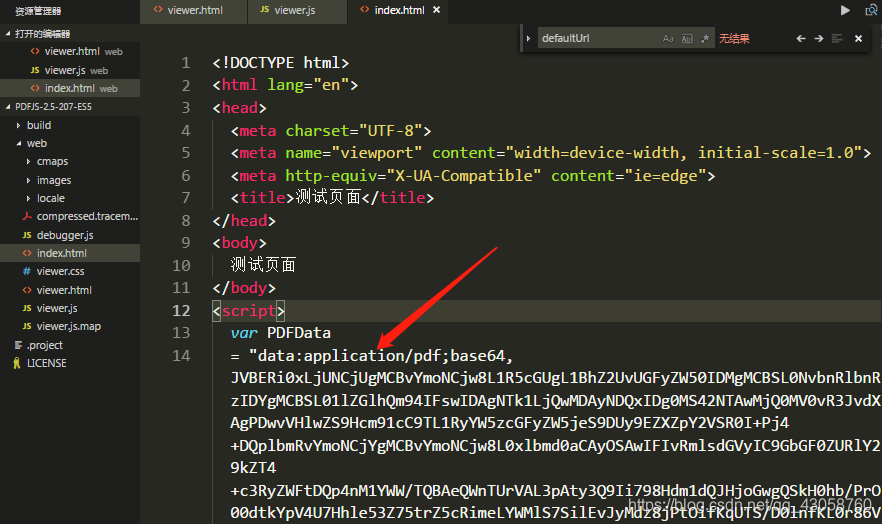882x524 pixels.
Task: Open debugger.js in file tree
Action: click(70, 235)
